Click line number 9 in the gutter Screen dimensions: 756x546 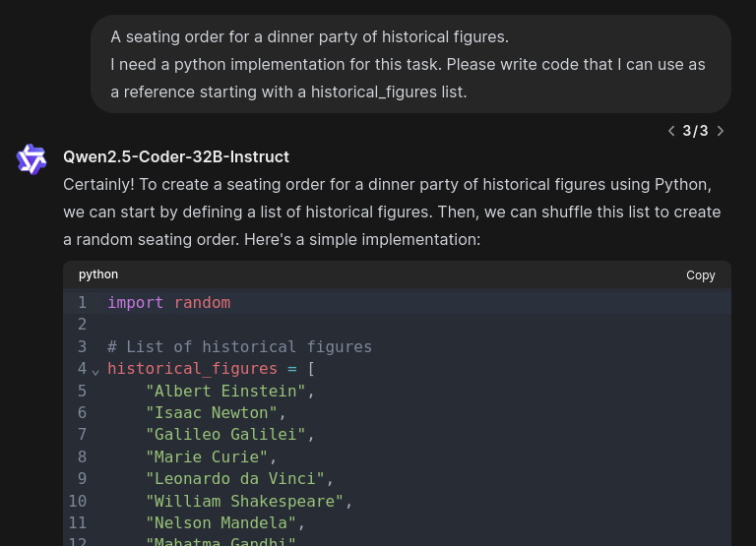tap(83, 478)
